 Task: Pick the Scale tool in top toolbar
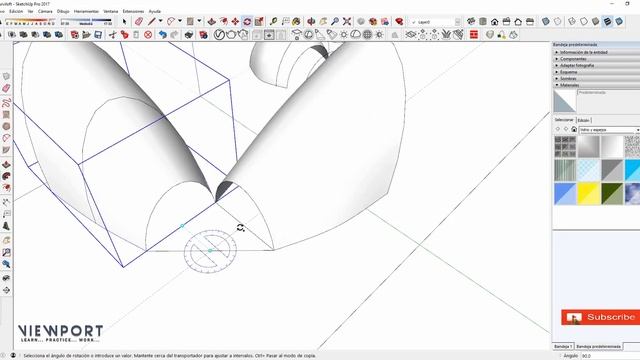click(259, 22)
